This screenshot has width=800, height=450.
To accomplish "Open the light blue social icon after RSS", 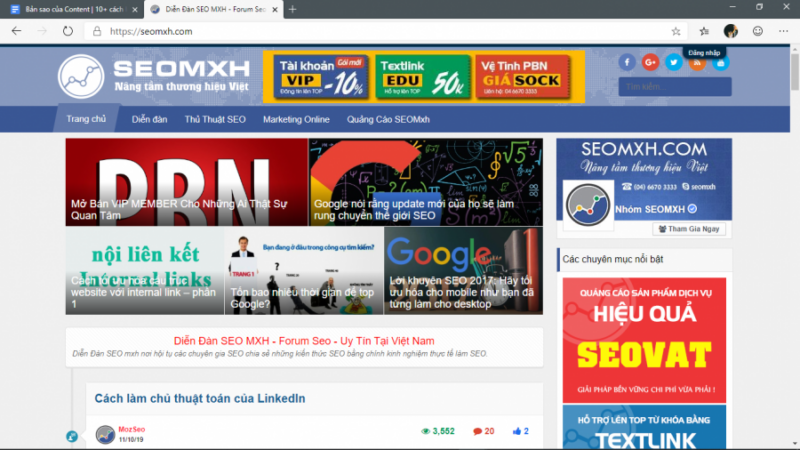I will coord(720,63).
